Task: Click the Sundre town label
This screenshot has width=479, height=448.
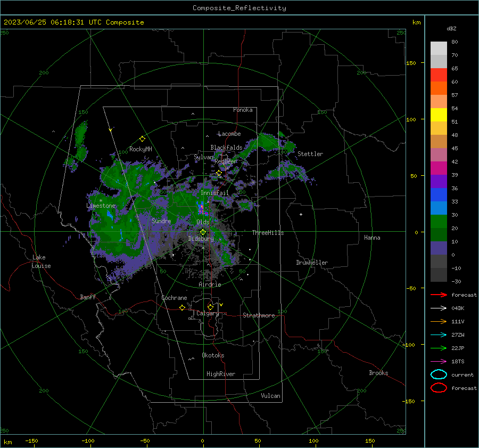Action: (161, 221)
